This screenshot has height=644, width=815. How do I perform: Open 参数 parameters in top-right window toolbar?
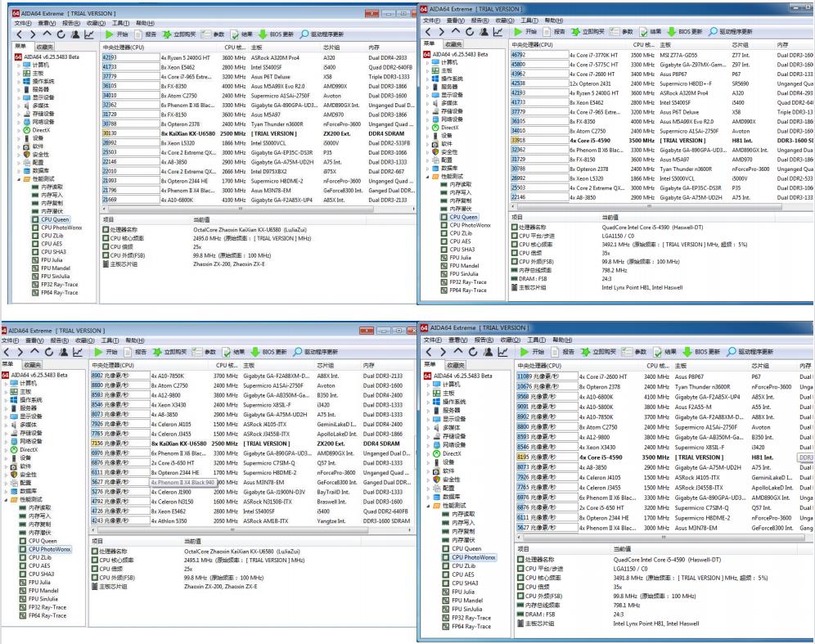[x=621, y=32]
